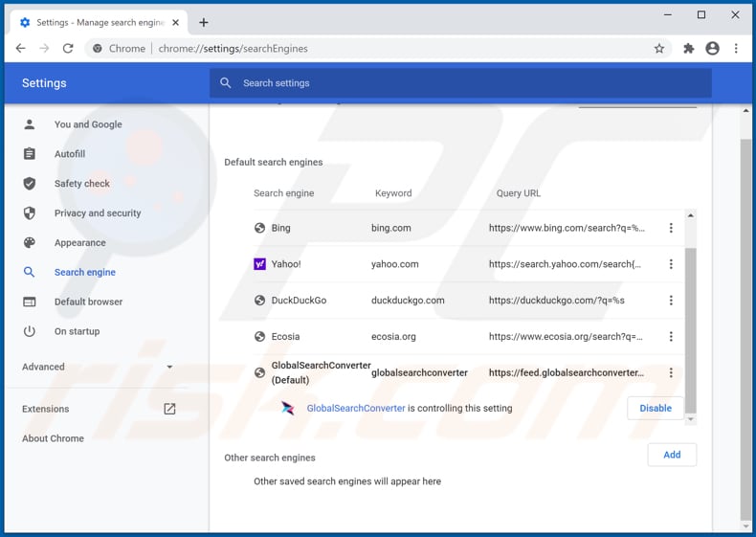Viewport: 756px width, 537px height.
Task: Open About Chrome page
Action: 53,438
